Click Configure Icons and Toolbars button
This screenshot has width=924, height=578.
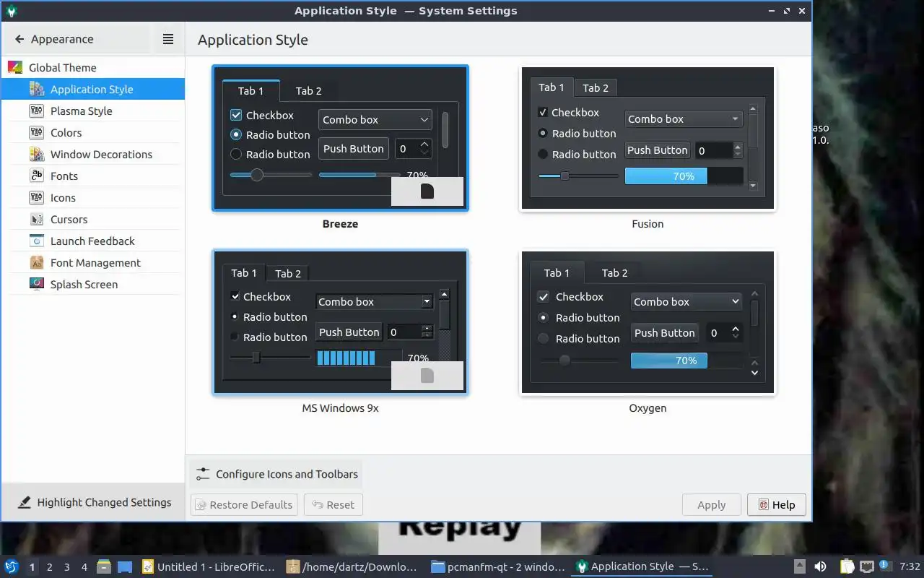(x=276, y=474)
